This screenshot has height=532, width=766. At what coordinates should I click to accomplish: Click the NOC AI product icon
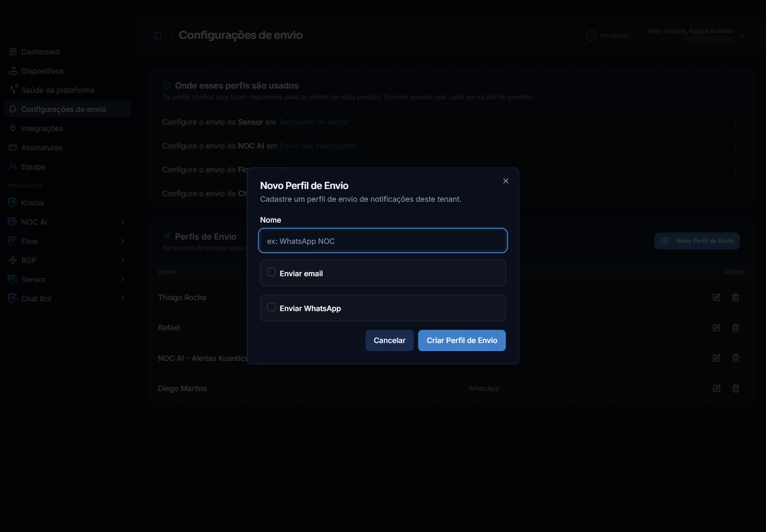[13, 222]
